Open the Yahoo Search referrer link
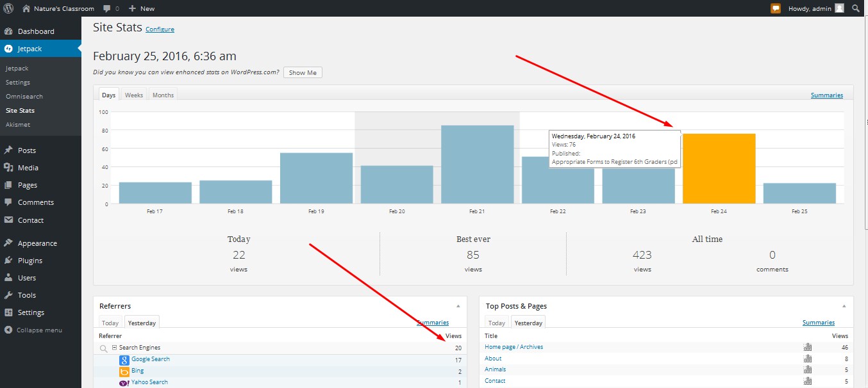Viewport: 868px width, 388px height. click(149, 382)
